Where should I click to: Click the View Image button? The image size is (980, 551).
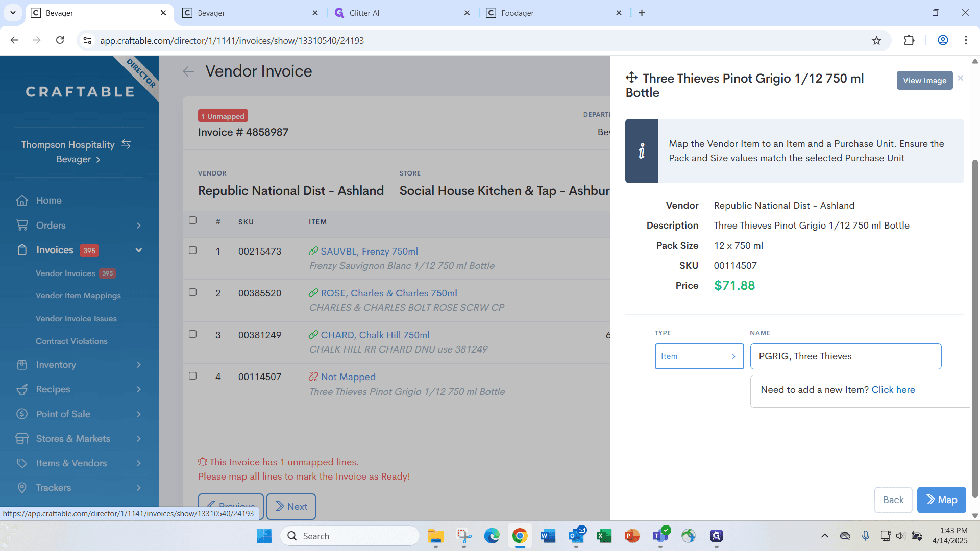click(924, 81)
